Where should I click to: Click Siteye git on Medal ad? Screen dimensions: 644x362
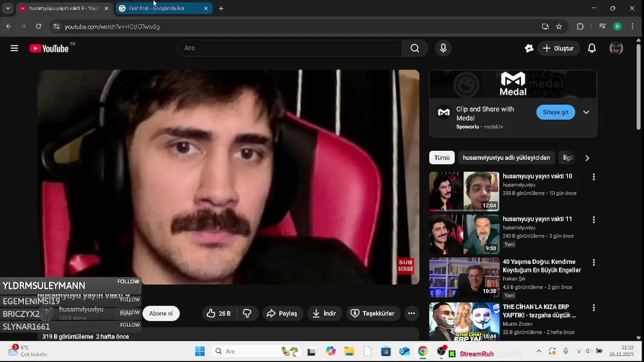tap(555, 112)
